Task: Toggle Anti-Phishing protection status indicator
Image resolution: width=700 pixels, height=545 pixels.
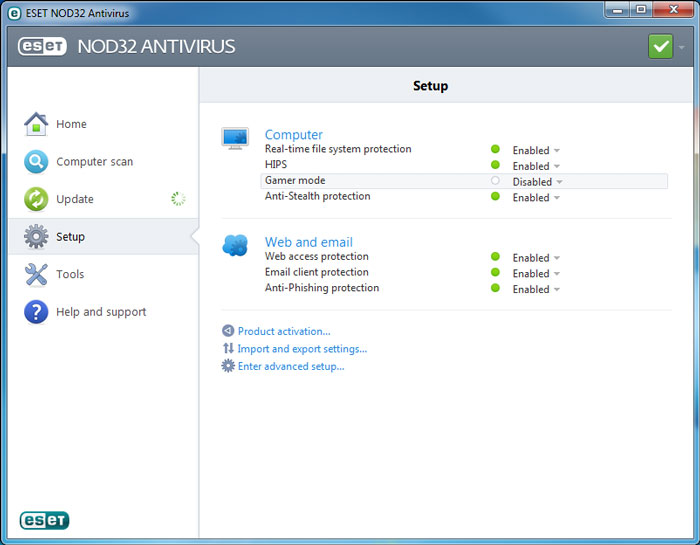Action: coord(495,288)
